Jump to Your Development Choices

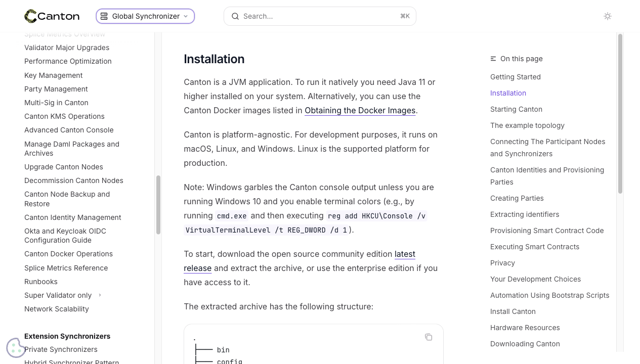535,279
